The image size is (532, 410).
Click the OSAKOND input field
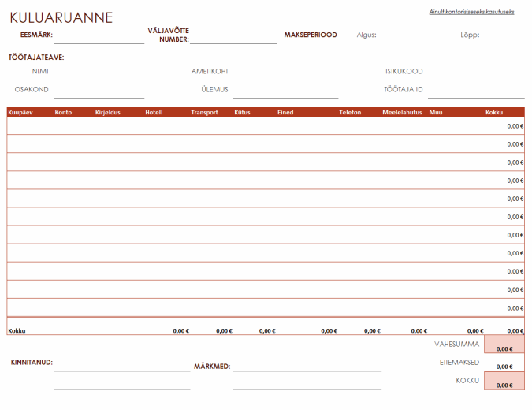click(x=99, y=90)
